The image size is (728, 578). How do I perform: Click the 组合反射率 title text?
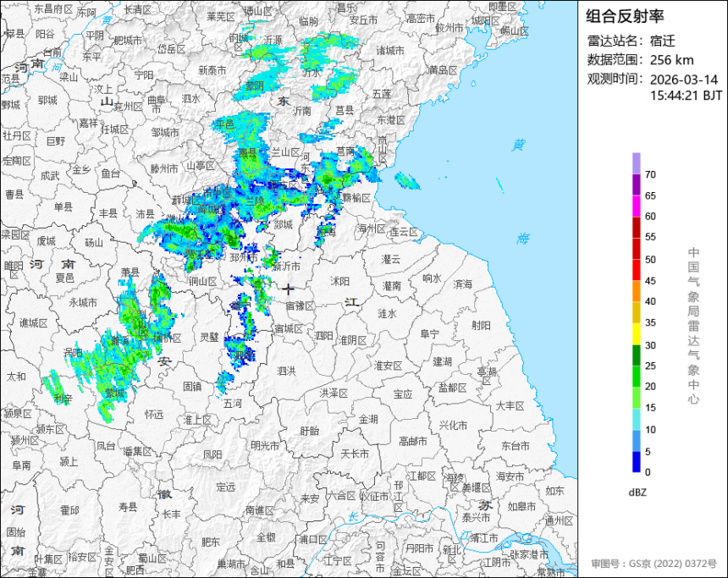[x=625, y=16]
